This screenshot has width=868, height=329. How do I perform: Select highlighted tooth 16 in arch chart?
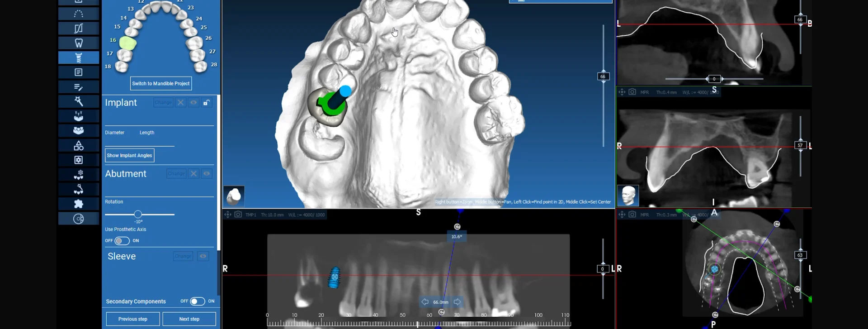coord(128,43)
